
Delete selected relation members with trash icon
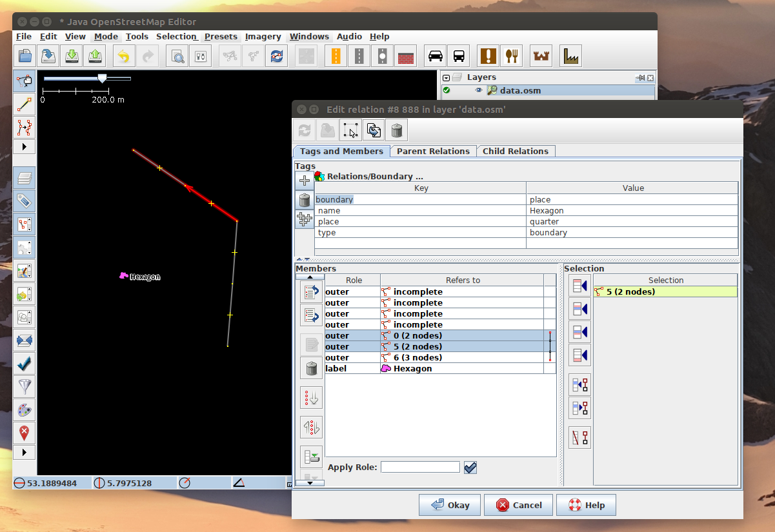click(x=312, y=368)
